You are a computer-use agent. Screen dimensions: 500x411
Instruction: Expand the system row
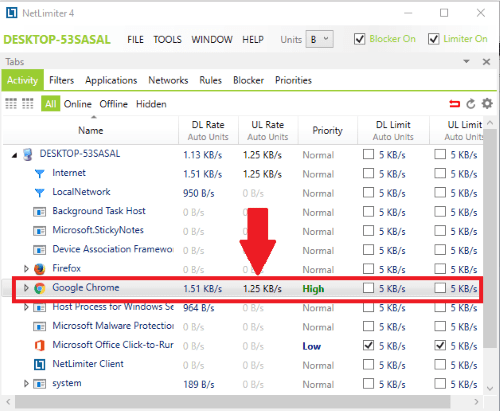[26, 384]
